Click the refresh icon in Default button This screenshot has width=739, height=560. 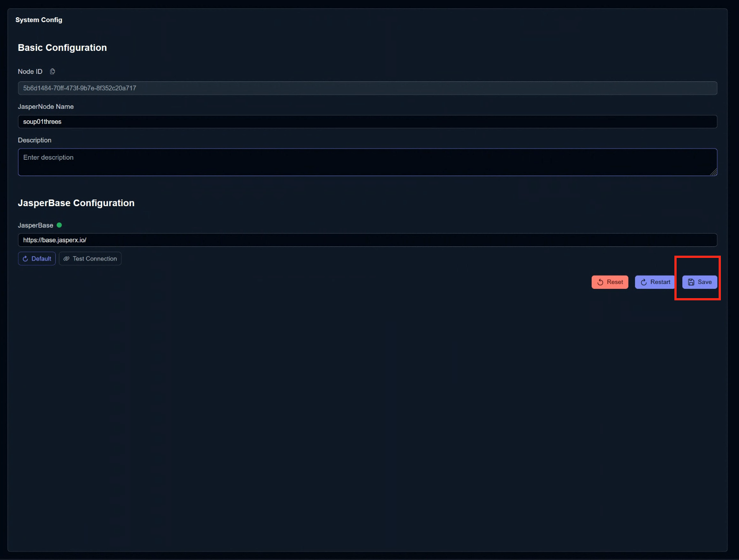pyautogui.click(x=26, y=259)
